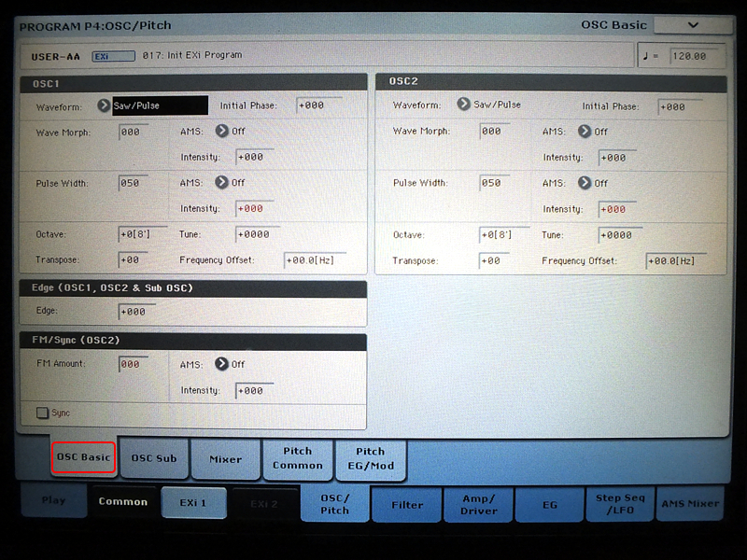747x560 pixels.
Task: Select the FM Amount value field
Action: coord(134,364)
